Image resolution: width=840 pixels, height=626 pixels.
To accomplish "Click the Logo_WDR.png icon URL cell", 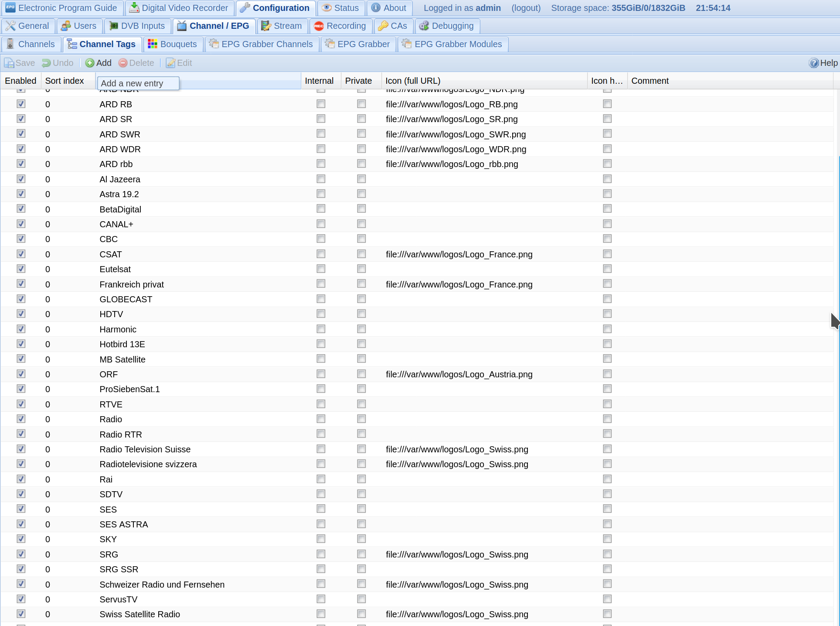I will click(x=456, y=149).
